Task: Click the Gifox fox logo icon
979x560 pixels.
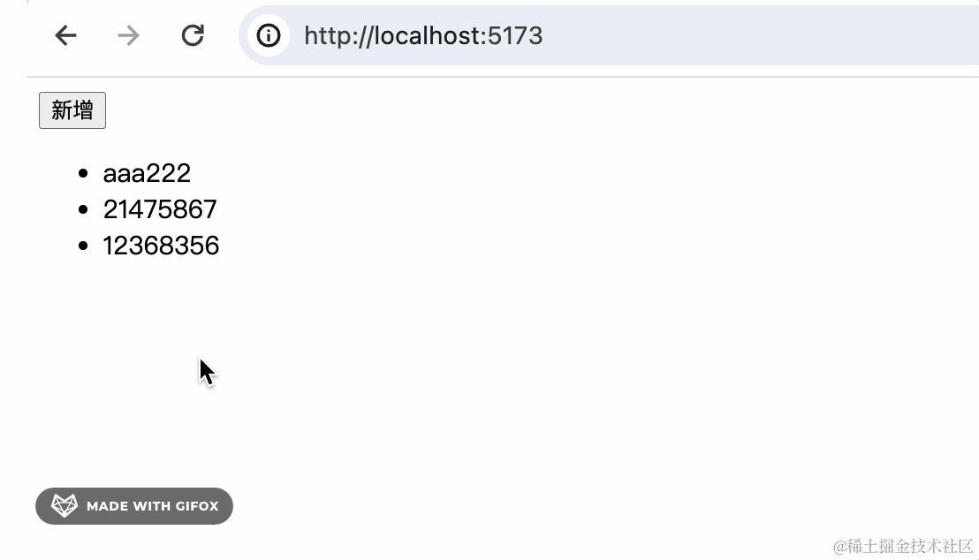Action: coord(64,506)
